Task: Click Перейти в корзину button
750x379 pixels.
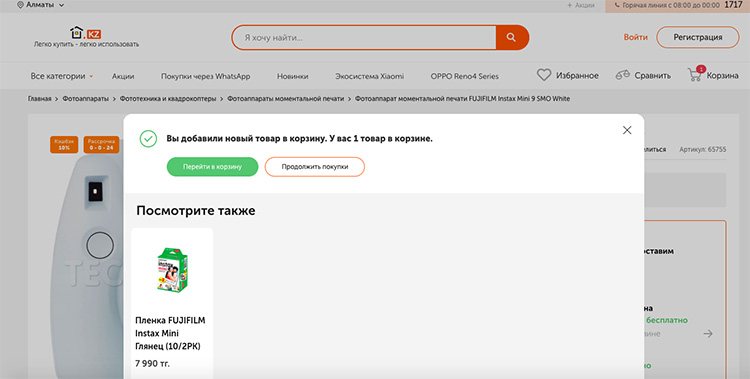Action: point(212,167)
